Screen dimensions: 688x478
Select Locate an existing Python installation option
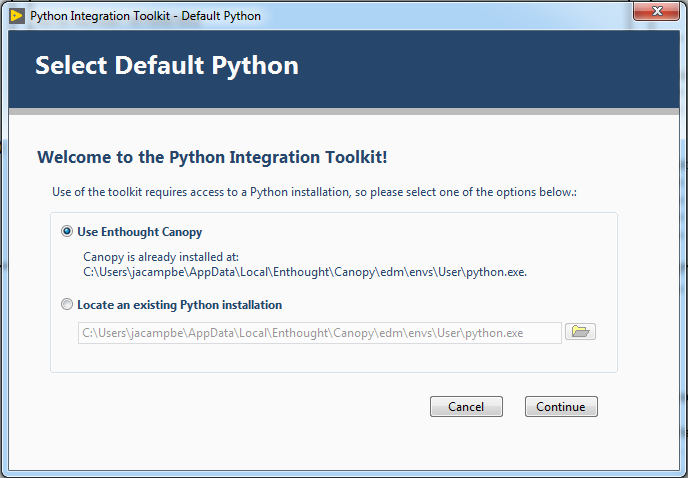67,304
